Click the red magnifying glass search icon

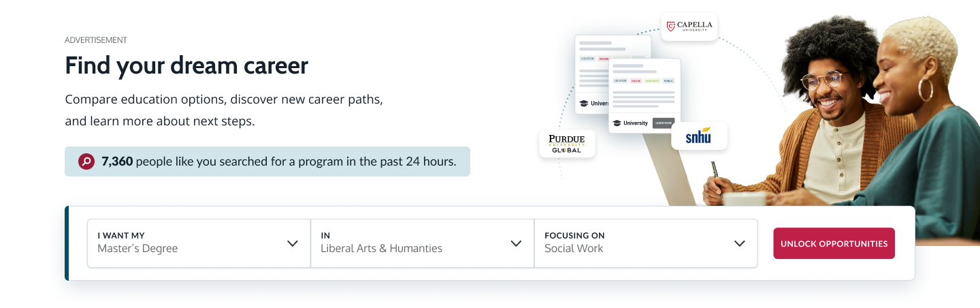pos(86,161)
